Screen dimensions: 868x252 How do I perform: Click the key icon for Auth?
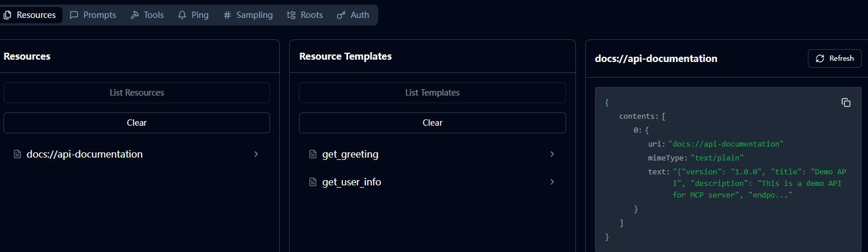pyautogui.click(x=341, y=15)
